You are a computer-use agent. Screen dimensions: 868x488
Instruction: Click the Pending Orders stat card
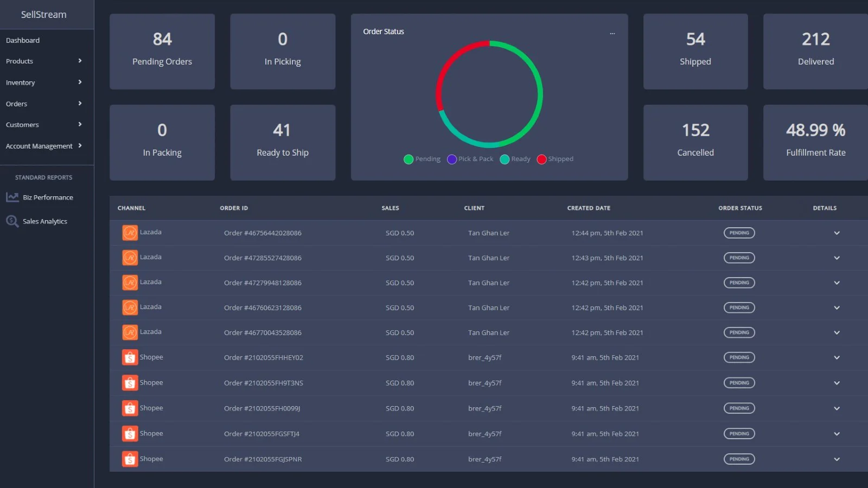click(x=162, y=52)
